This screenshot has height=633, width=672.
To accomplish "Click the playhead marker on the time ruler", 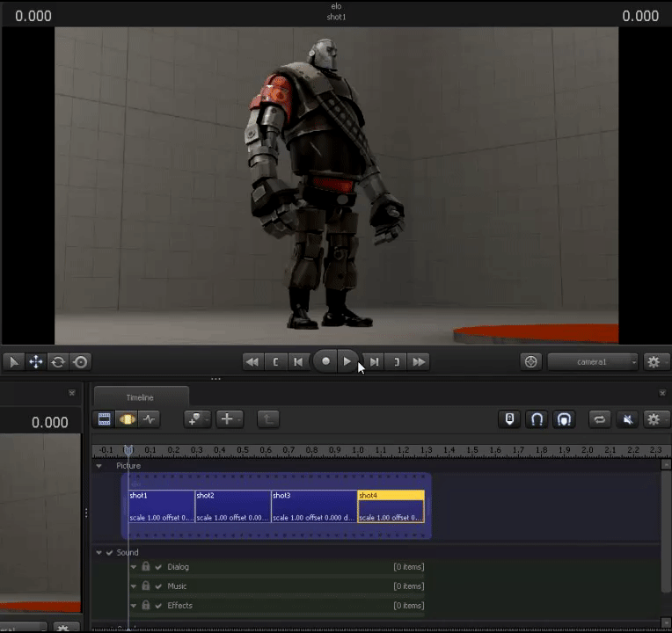I will click(128, 450).
